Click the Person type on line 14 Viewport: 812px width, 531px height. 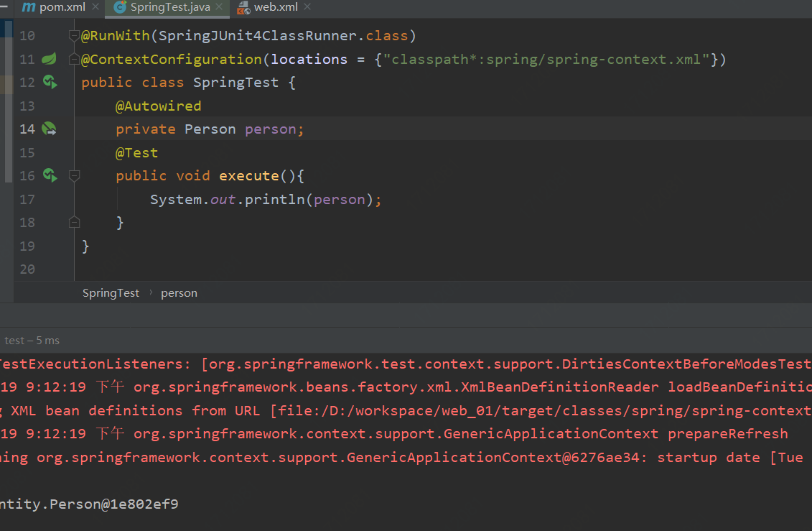point(210,129)
